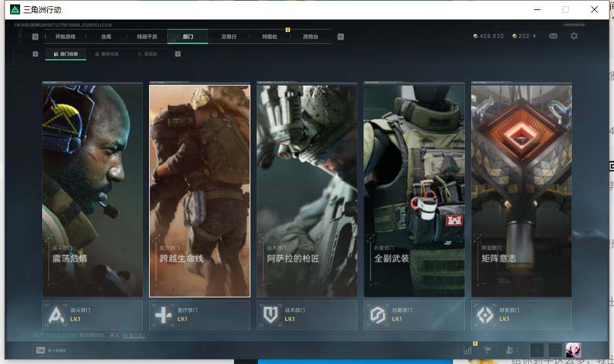Select the 部门任务 sub-tab
The height and width of the screenshot is (364, 614).
pos(66,54)
